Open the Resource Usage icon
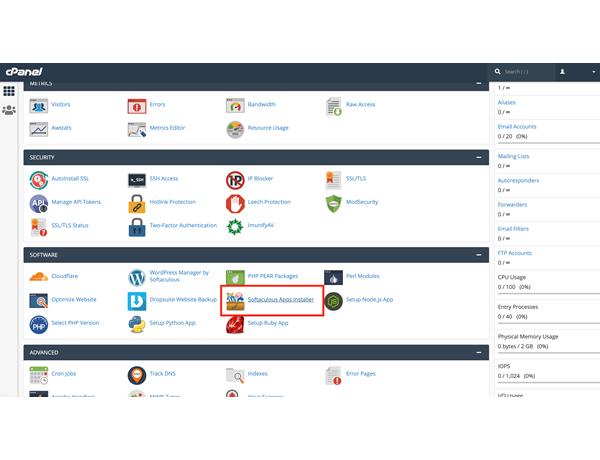This screenshot has width=600, height=460. pyautogui.click(x=235, y=129)
